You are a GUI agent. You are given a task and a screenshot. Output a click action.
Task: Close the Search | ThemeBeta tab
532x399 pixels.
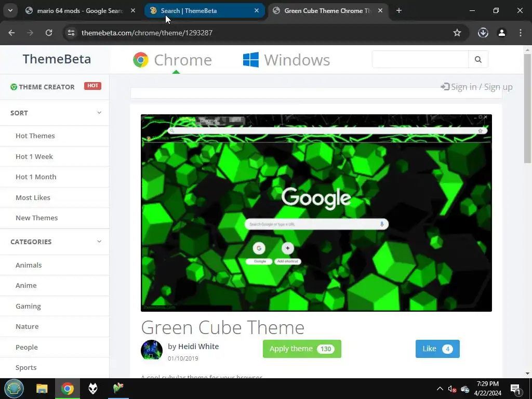(x=257, y=11)
